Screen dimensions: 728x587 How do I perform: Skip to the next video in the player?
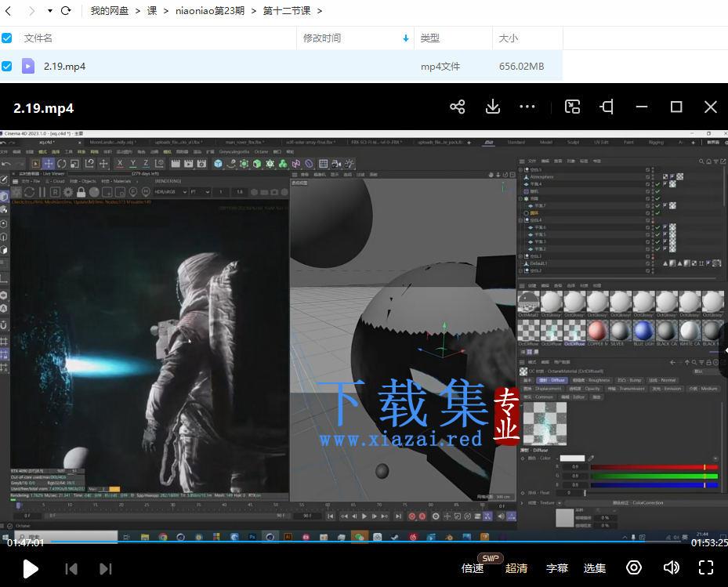point(106,569)
